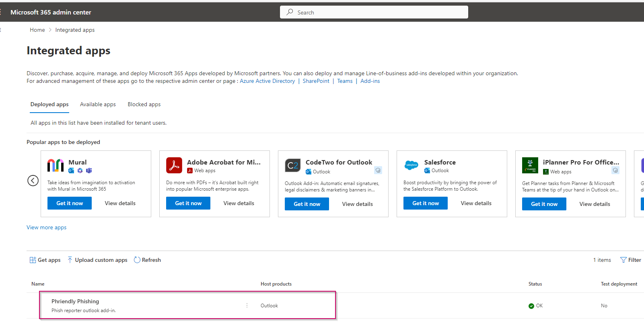Go to Home breadcrumb
644x325 pixels.
pos(37,30)
